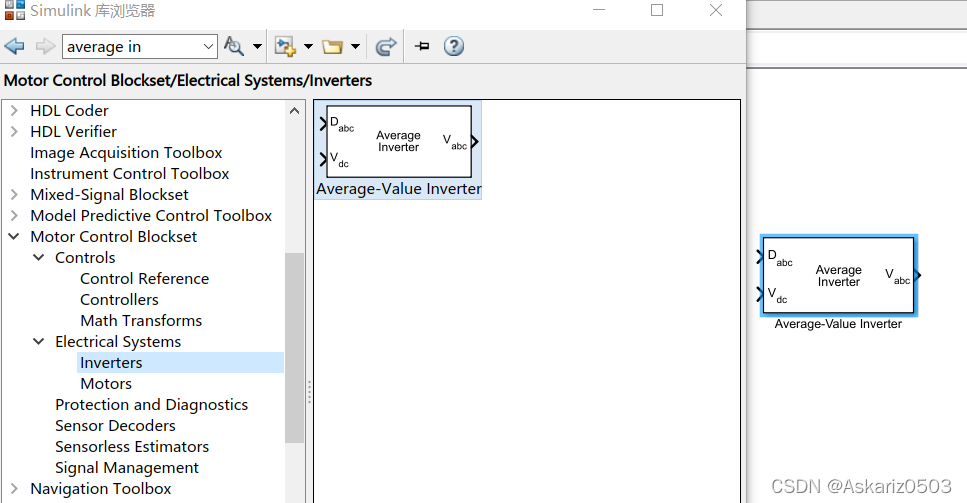Open search history combo box arrow
967x503 pixels.
tap(208, 47)
